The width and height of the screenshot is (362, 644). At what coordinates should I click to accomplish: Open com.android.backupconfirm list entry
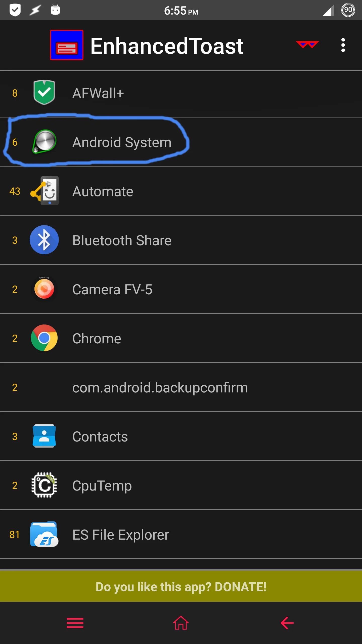coord(181,387)
